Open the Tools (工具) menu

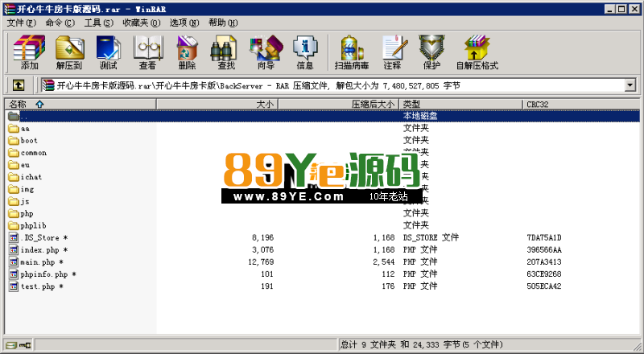coord(98,23)
